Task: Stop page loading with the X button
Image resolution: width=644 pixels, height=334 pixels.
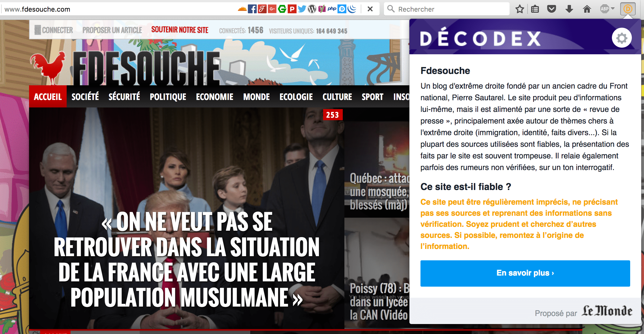Action: (370, 9)
